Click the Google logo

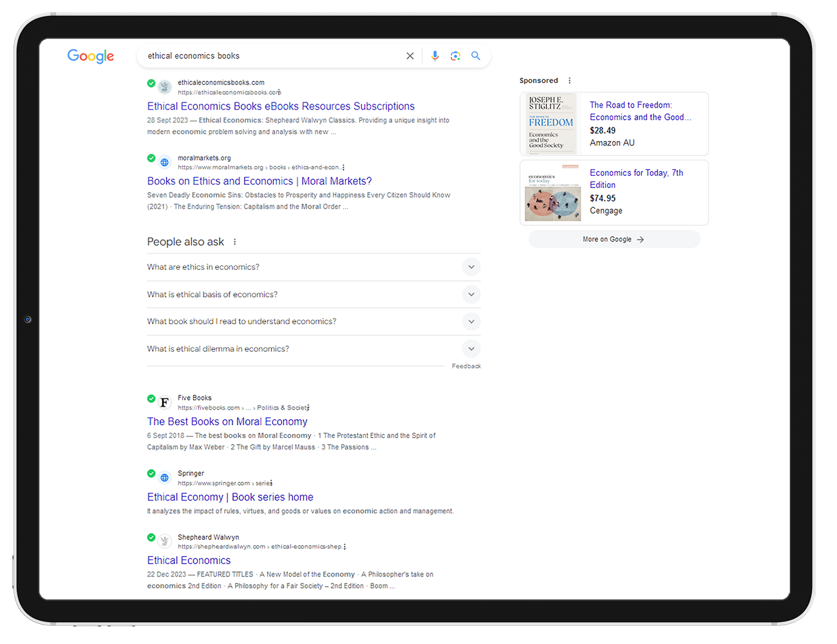click(91, 56)
